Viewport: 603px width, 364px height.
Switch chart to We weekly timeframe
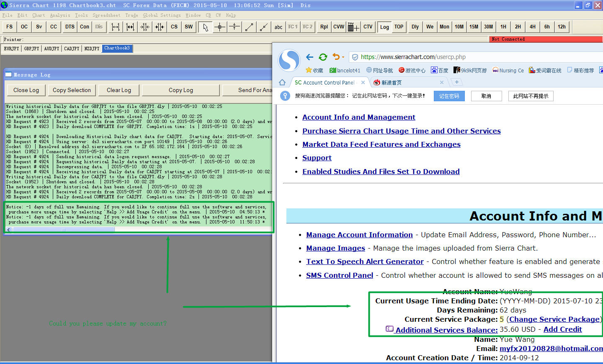click(x=430, y=27)
